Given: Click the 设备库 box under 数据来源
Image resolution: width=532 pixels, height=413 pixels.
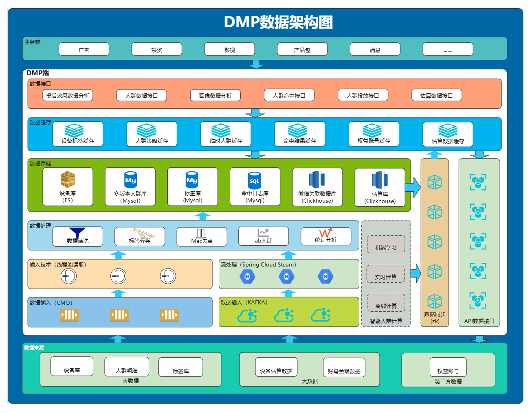Looking at the screenshot, I should click(x=72, y=366).
